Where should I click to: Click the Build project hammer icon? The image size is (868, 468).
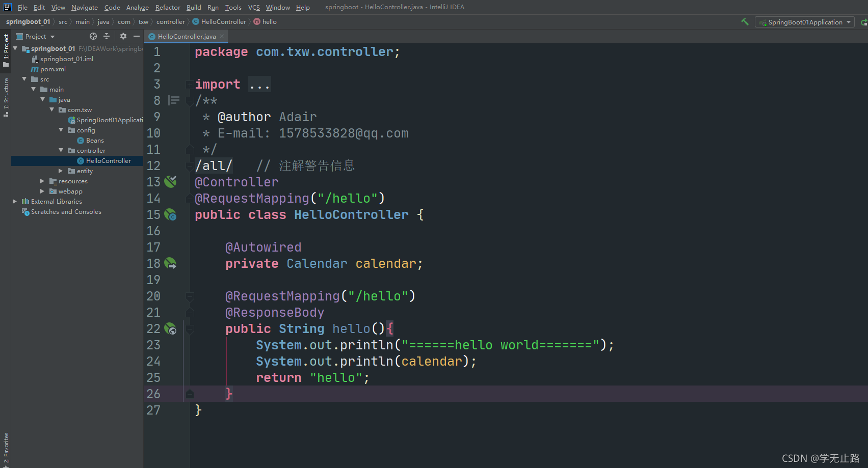[x=745, y=22]
